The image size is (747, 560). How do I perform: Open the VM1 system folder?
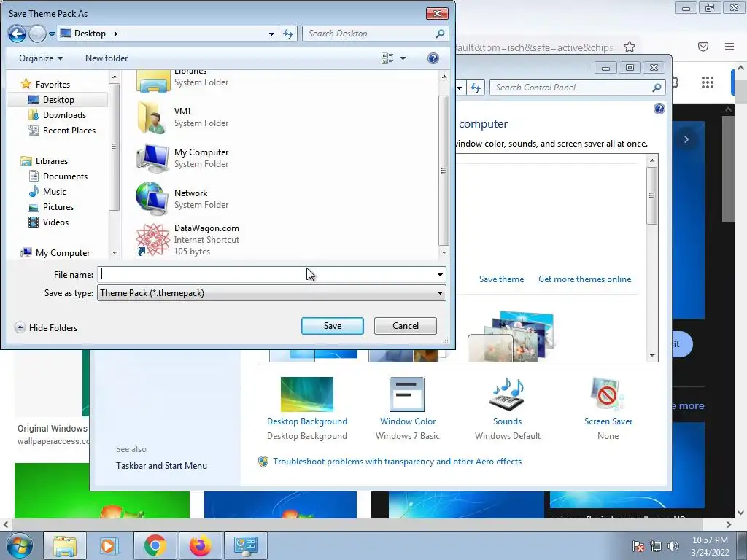182,117
